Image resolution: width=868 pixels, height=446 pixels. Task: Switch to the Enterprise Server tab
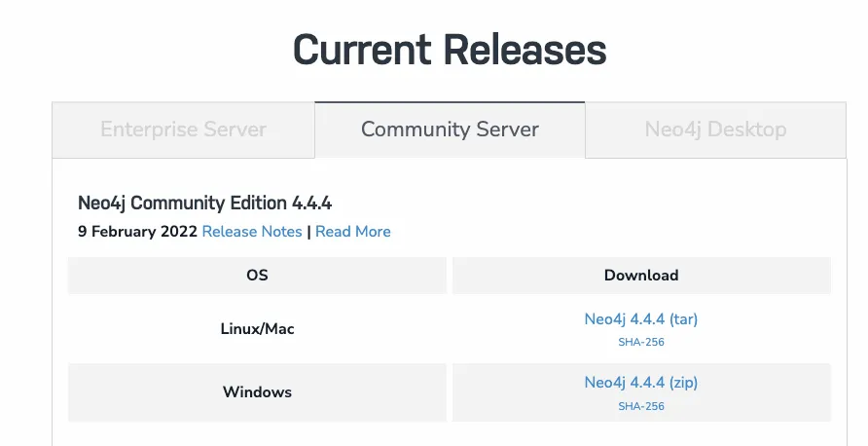[183, 130]
